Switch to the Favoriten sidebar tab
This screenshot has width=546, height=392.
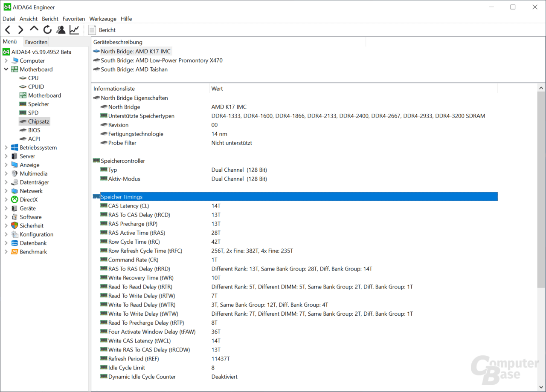pyautogui.click(x=36, y=42)
